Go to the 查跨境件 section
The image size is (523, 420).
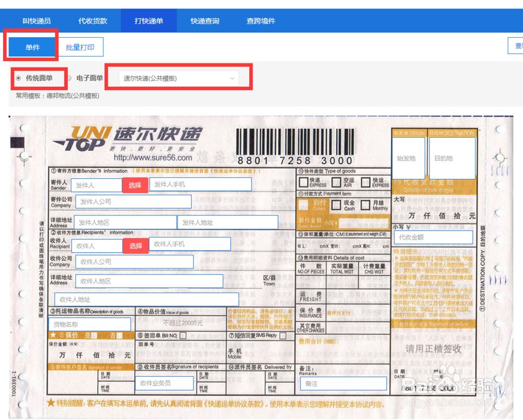coord(259,20)
